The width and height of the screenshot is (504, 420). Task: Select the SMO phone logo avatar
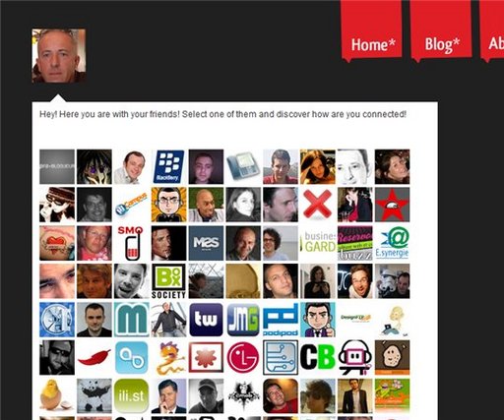pyautogui.click(x=132, y=243)
